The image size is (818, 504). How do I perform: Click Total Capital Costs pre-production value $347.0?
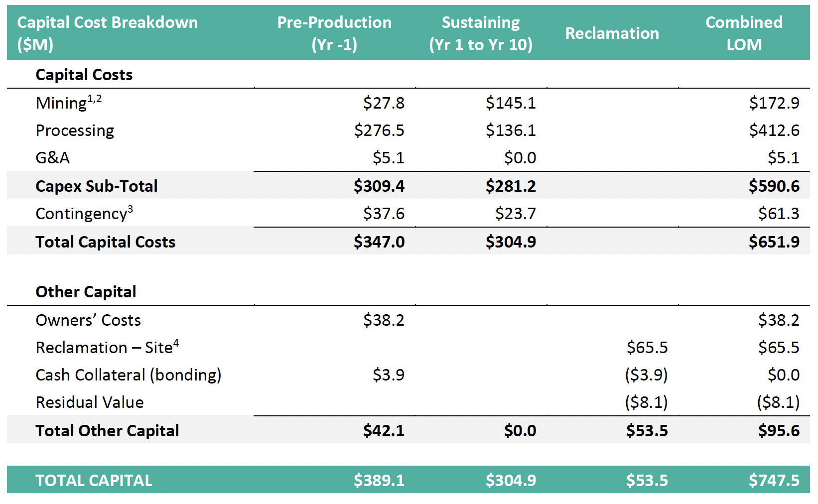(x=379, y=242)
